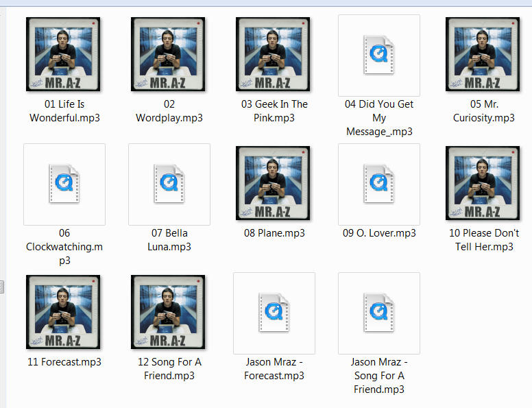Click the file name 06 Clockwatching.mp3
This screenshot has width=532, height=408.
click(x=64, y=247)
